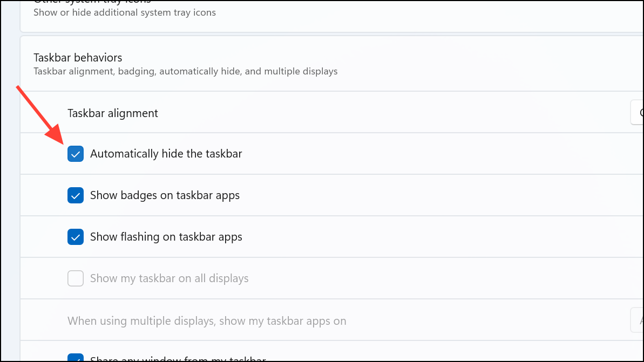
Task: Collapse the Taskbar behaviors section header
Action: (324, 64)
